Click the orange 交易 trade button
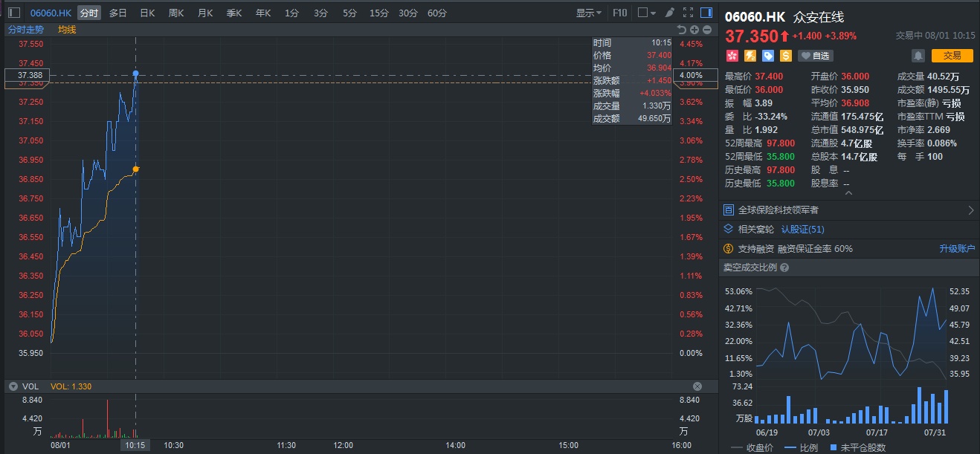Image resolution: width=980 pixels, height=454 pixels. [x=952, y=56]
